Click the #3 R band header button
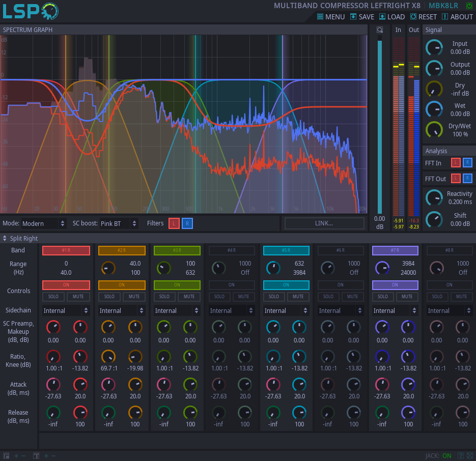This screenshot has height=461, width=476. [x=177, y=250]
